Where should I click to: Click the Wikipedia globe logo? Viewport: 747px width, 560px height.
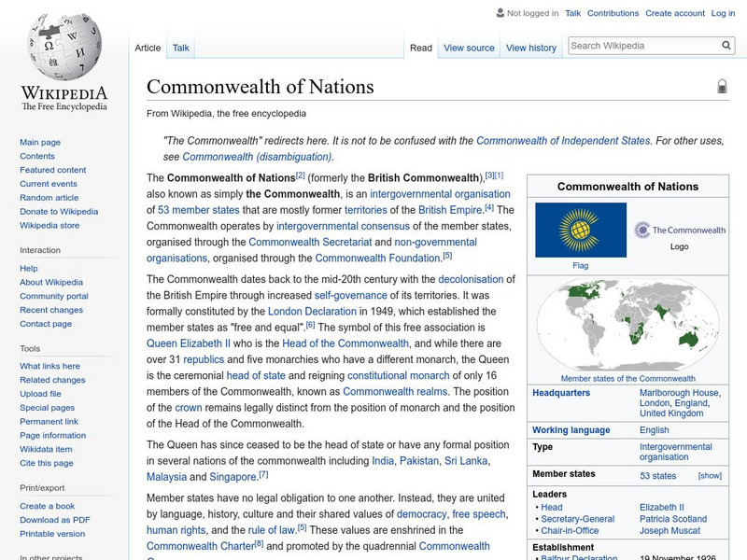coord(64,46)
